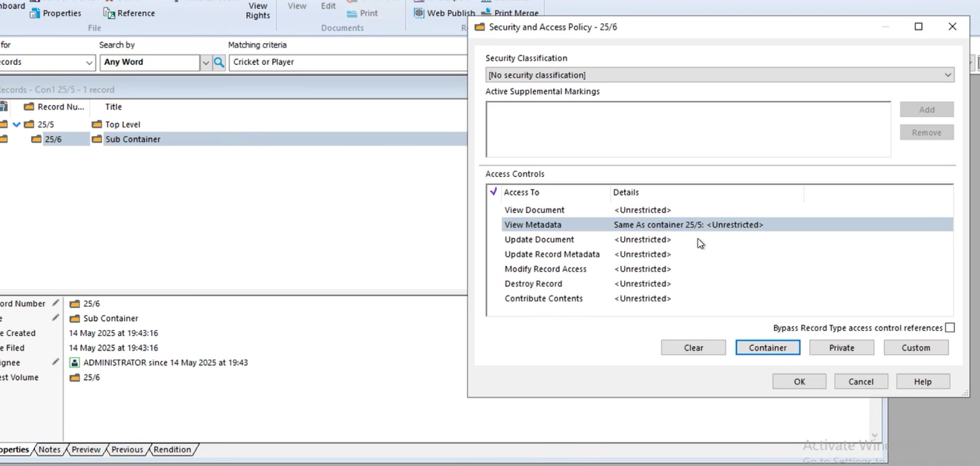The width and height of the screenshot is (980, 466).
Task: Click the Private button
Action: (x=842, y=347)
